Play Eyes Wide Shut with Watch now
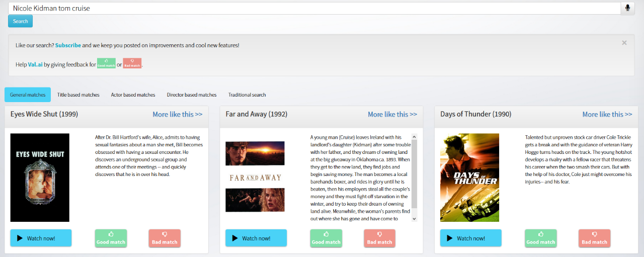644x257 pixels. (x=41, y=238)
